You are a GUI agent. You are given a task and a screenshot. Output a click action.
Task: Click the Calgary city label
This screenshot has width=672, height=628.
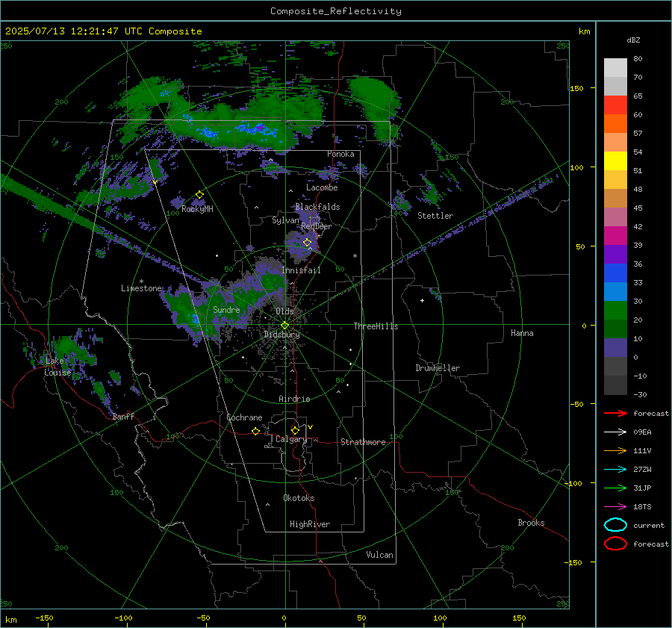(291, 439)
